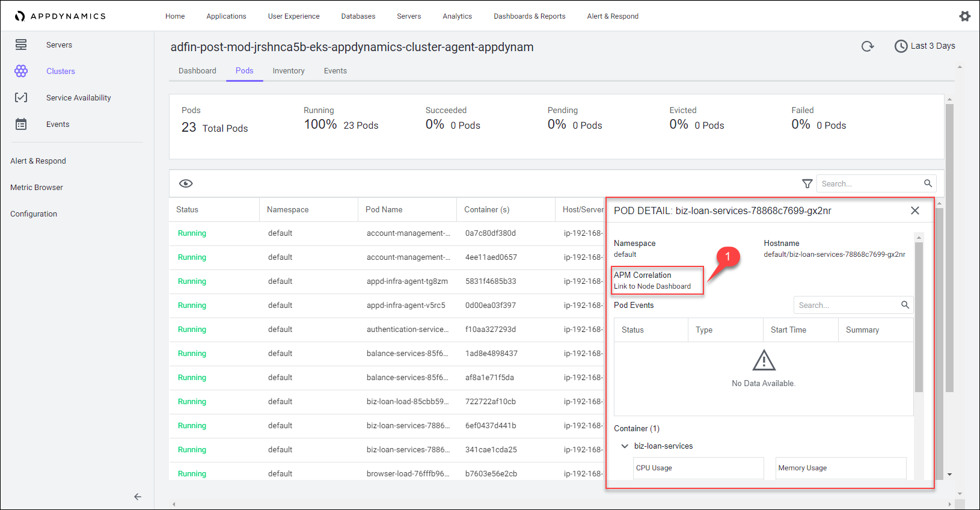Close the Pod Detail panel
Viewport: 980px width, 510px height.
click(x=914, y=210)
